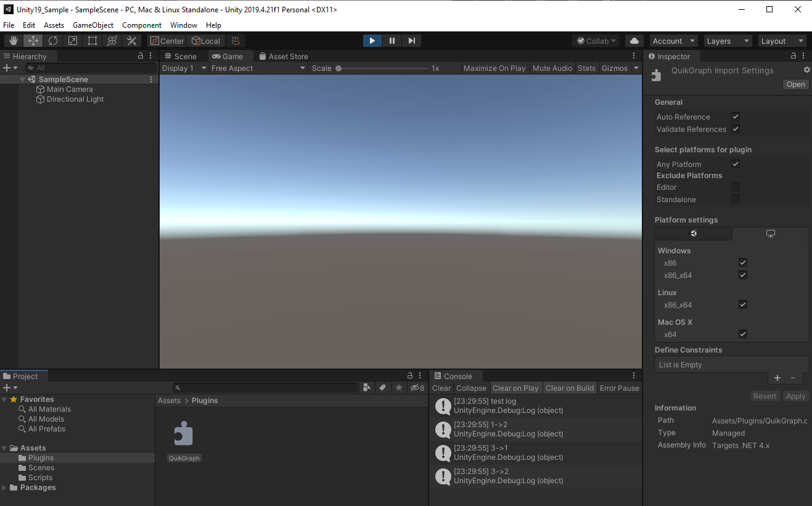
Task: Click the Pause button
Action: 392,41
